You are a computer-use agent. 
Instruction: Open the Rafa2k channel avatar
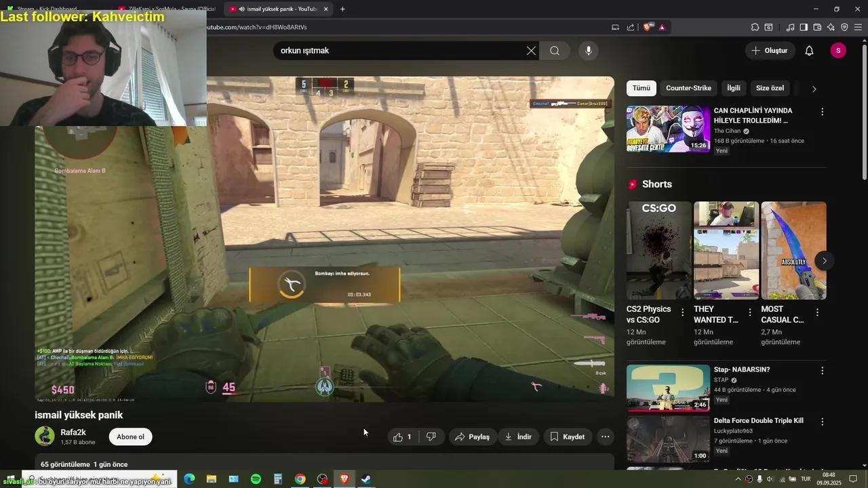pyautogui.click(x=45, y=436)
